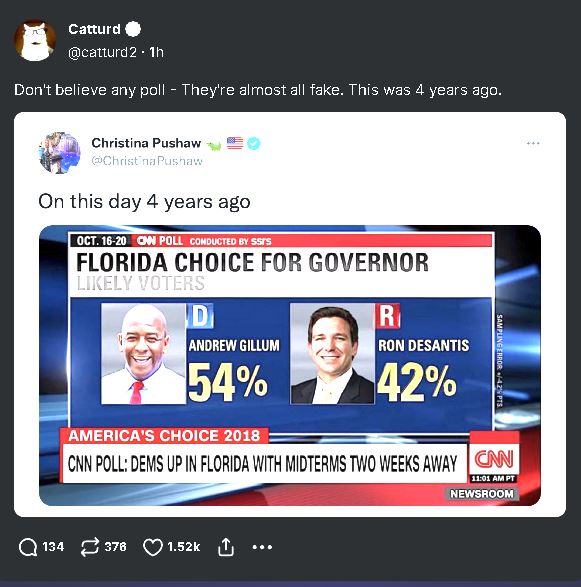
Task: View the 376 reposts count
Action: (x=115, y=547)
